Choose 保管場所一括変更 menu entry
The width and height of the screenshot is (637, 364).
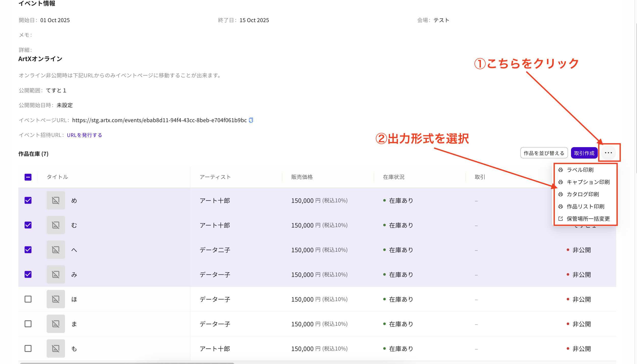pyautogui.click(x=588, y=219)
